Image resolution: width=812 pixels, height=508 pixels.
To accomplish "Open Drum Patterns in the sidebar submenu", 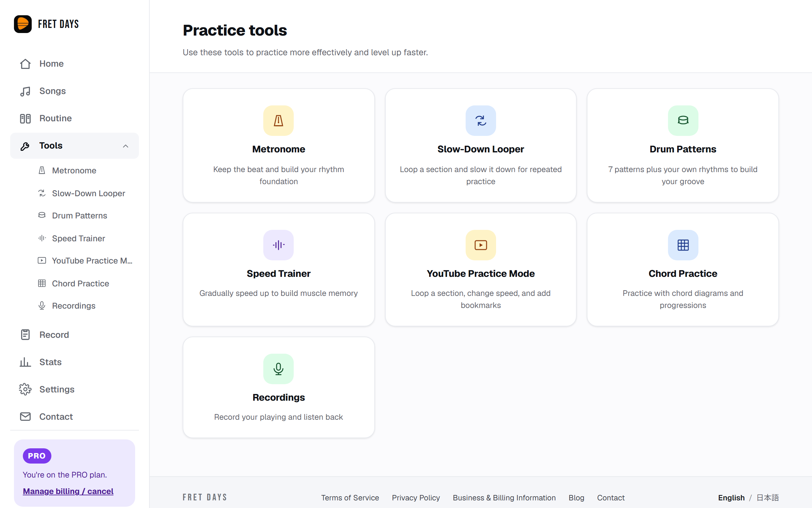I will click(79, 215).
